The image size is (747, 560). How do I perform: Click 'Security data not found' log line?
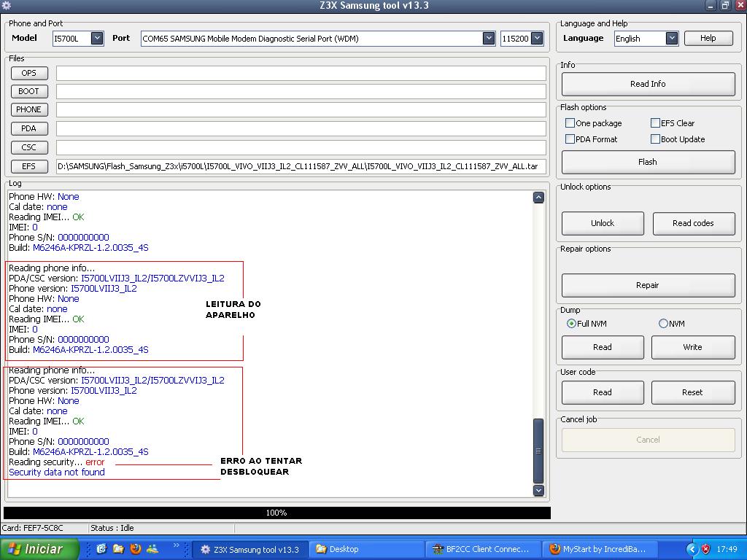(x=57, y=472)
